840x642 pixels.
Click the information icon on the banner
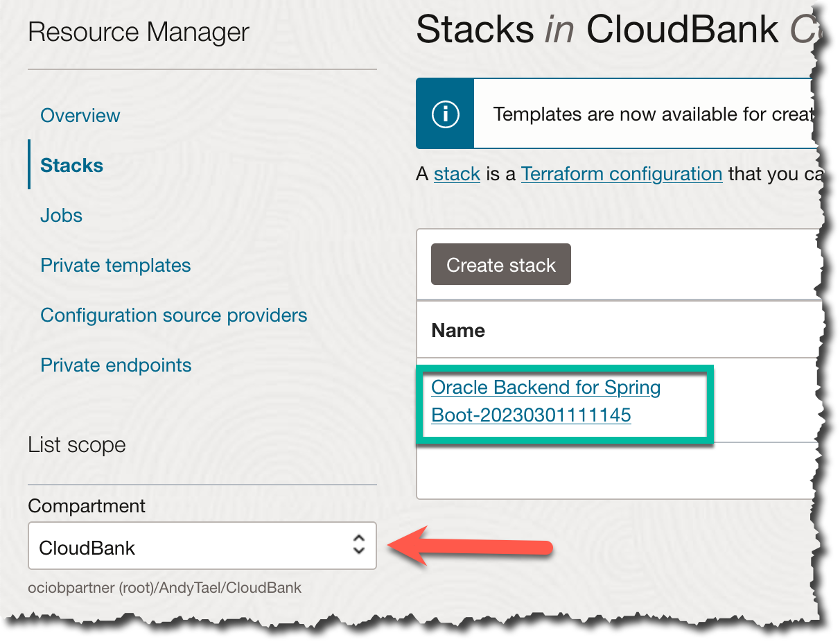pos(444,114)
